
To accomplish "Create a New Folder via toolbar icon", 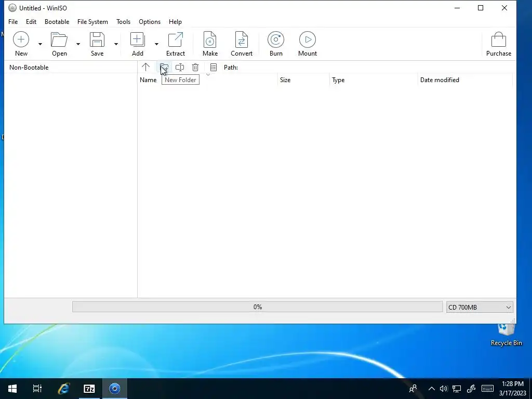I will click(x=164, y=67).
